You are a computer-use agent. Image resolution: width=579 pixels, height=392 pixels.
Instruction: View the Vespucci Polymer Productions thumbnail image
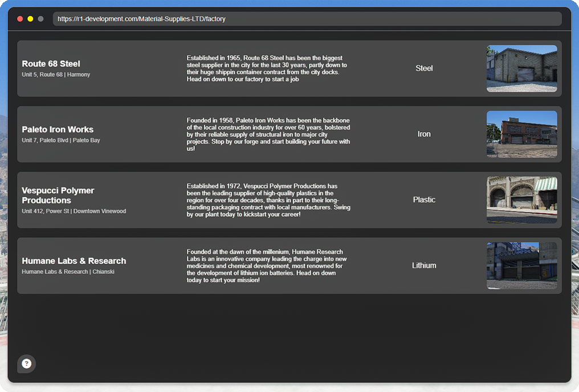coord(522,200)
